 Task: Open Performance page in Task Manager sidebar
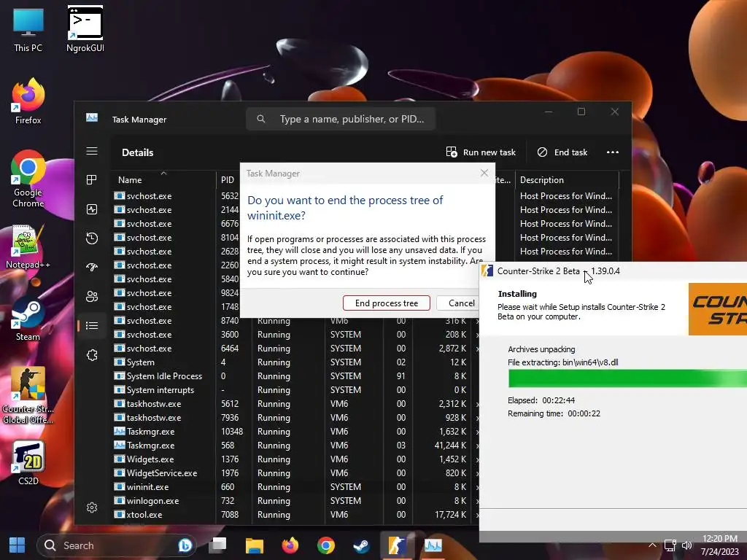click(92, 209)
